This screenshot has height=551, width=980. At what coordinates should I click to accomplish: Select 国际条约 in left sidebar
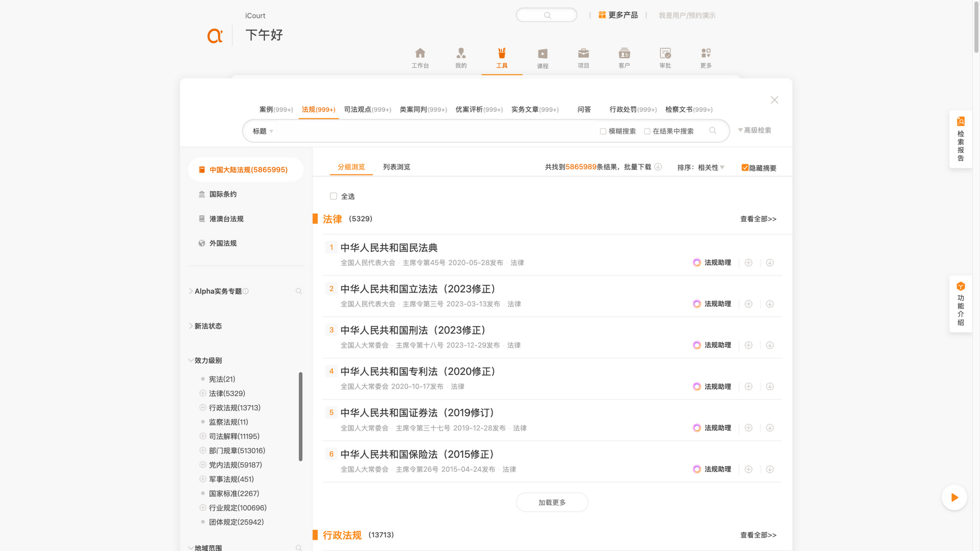click(x=223, y=194)
